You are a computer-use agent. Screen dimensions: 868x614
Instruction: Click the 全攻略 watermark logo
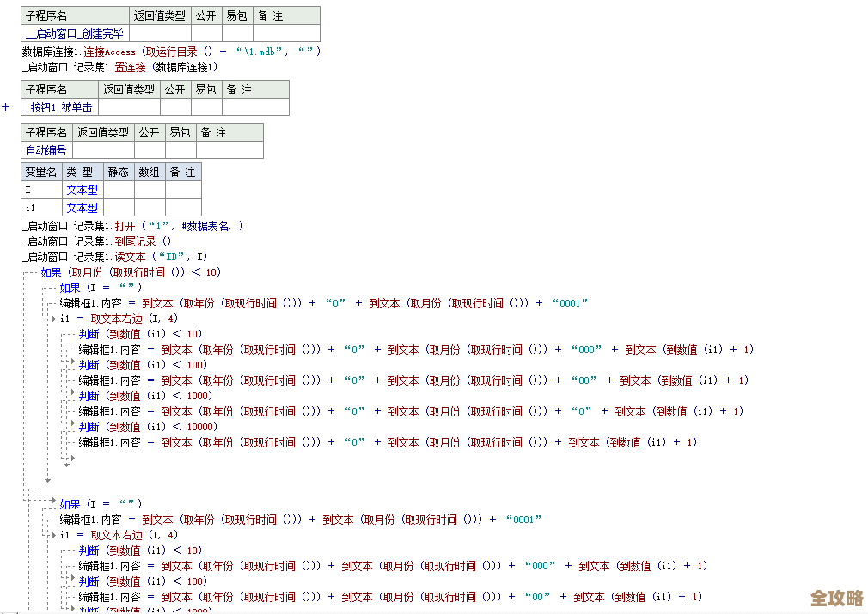pyautogui.click(x=836, y=597)
